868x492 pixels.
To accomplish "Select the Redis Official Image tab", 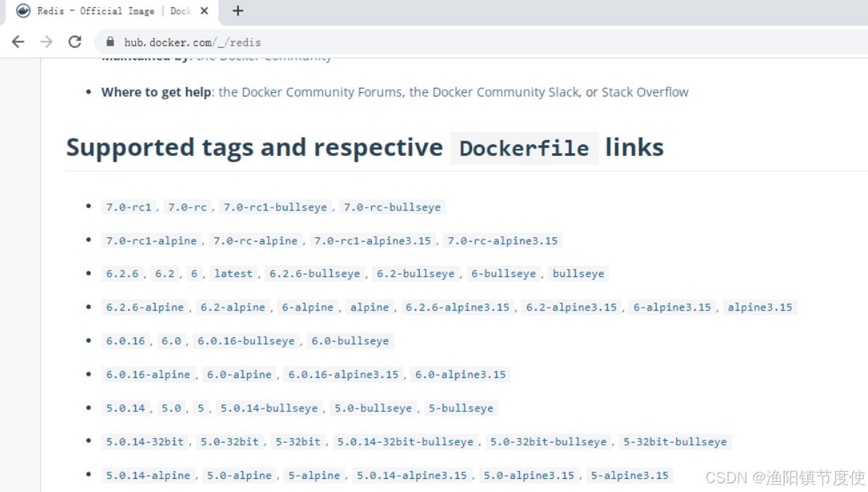I will click(x=110, y=12).
